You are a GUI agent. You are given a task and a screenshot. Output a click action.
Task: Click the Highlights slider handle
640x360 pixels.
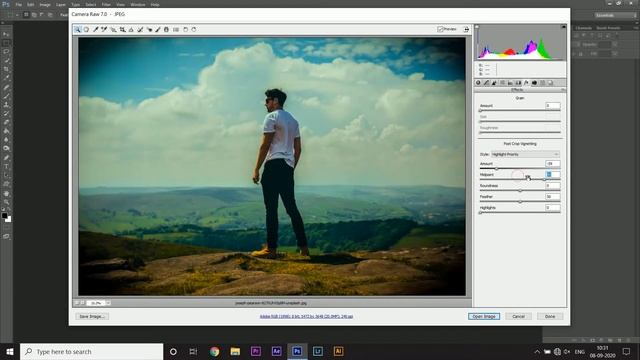tap(480, 213)
